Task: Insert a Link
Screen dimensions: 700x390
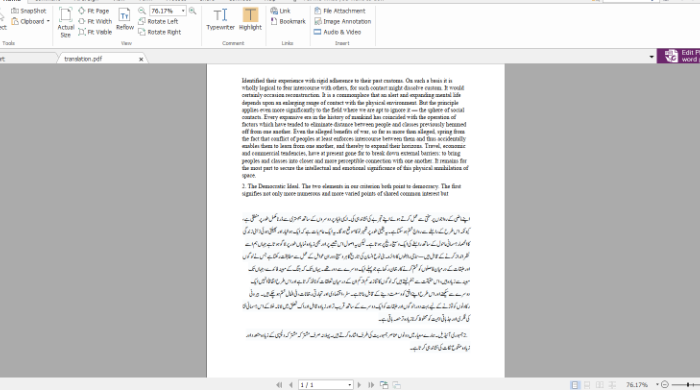Action: (x=280, y=11)
